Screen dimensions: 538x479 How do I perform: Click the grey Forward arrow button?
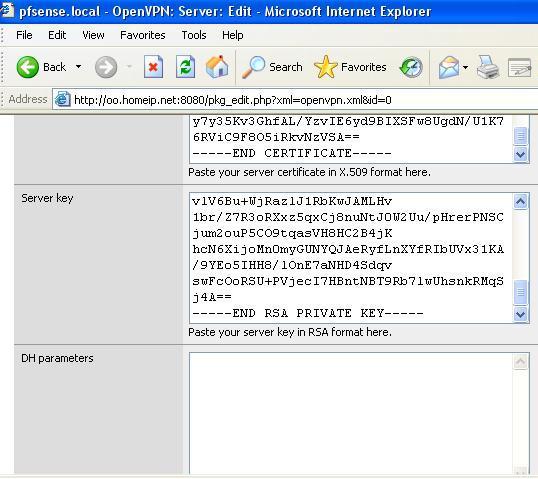pos(106,67)
